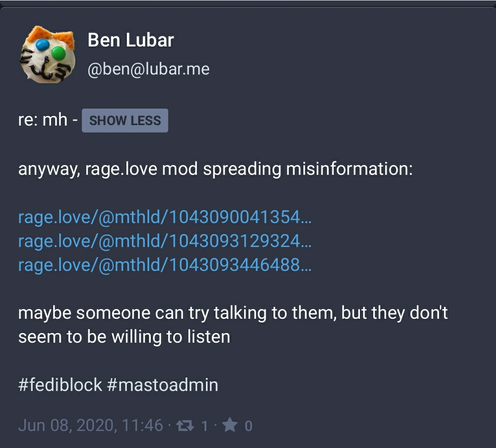Open the #fediblock hashtag
Viewport: 496px width, 448px height.
pyautogui.click(x=60, y=385)
